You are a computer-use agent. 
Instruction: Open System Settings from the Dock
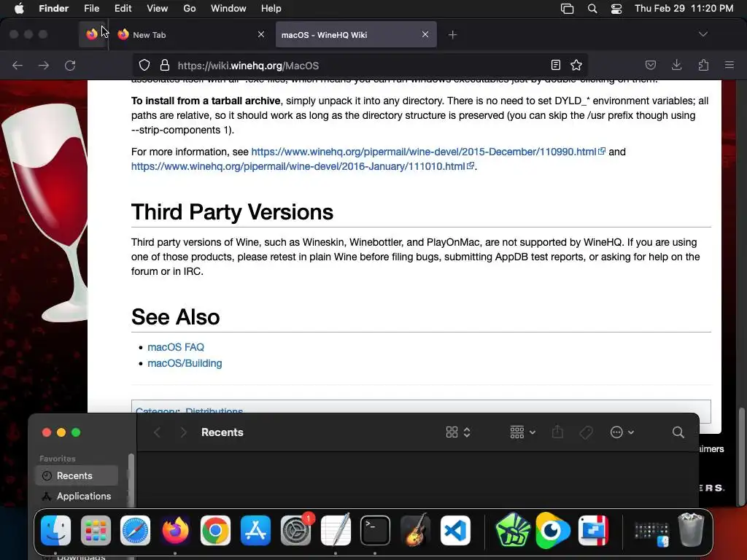[x=295, y=531]
